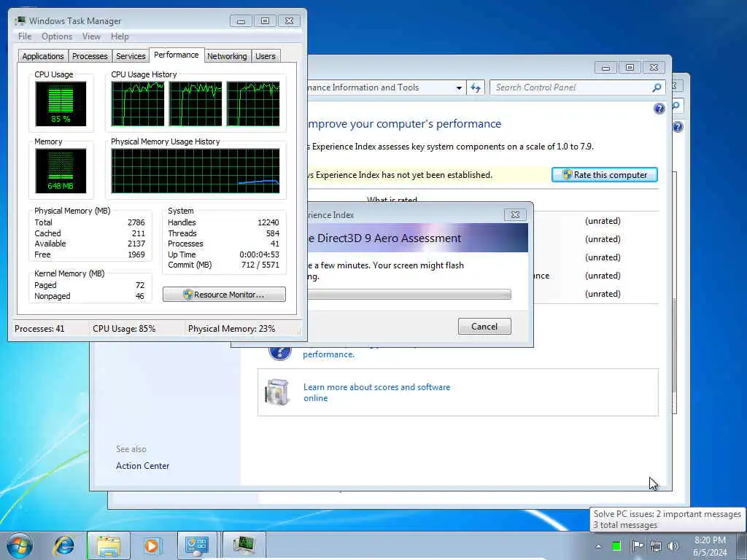
Task: Select Control Panel taskbar button
Action: pyautogui.click(x=197, y=545)
